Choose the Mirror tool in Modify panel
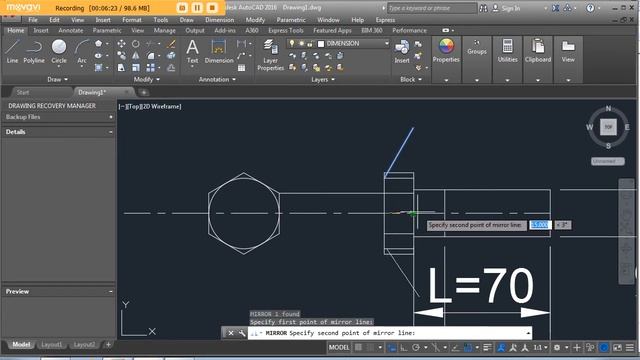640x360 pixels. [136, 56]
